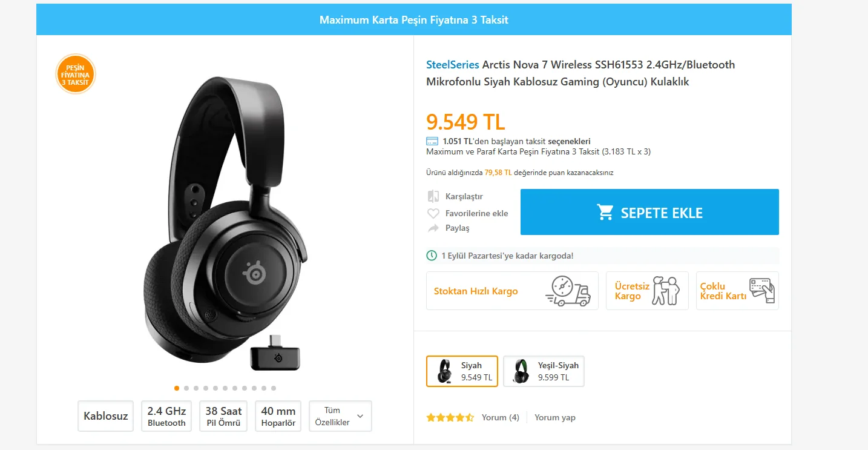The width and height of the screenshot is (868, 450).
Task: Click the Yorum yap link
Action: tap(554, 417)
